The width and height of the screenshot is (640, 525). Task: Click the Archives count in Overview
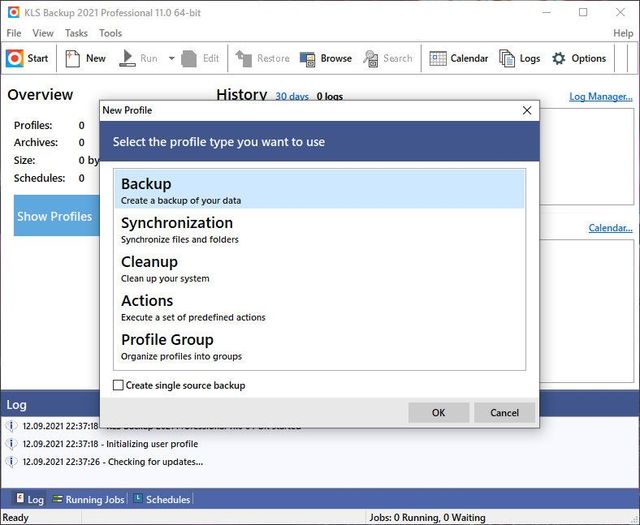tap(82, 143)
